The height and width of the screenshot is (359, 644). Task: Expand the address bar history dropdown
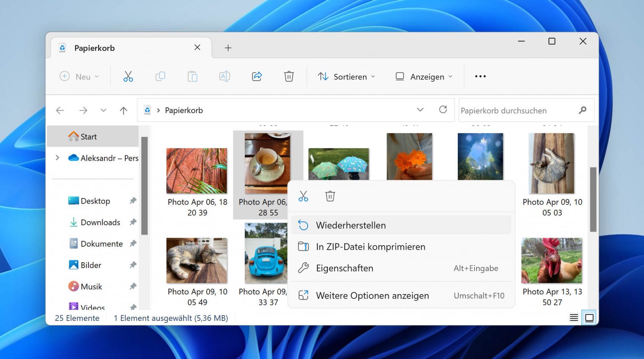(x=420, y=110)
